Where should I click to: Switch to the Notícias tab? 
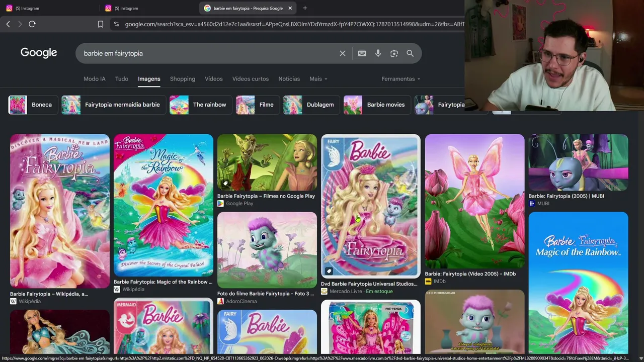(x=289, y=79)
